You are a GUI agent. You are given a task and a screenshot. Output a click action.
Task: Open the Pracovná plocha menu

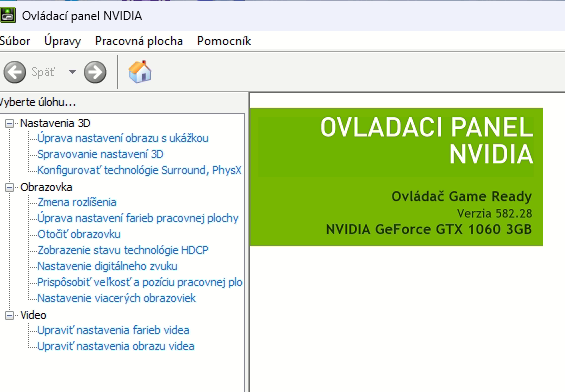pyautogui.click(x=139, y=41)
